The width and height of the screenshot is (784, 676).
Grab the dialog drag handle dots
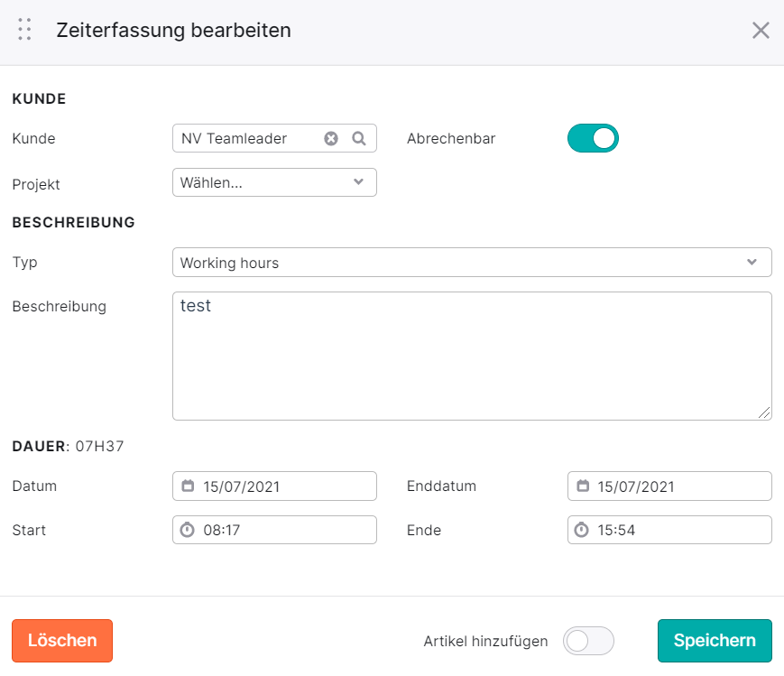(24, 29)
